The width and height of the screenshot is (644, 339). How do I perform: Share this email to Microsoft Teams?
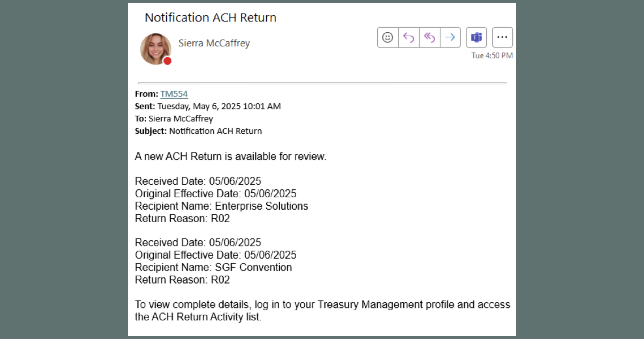pos(477,37)
